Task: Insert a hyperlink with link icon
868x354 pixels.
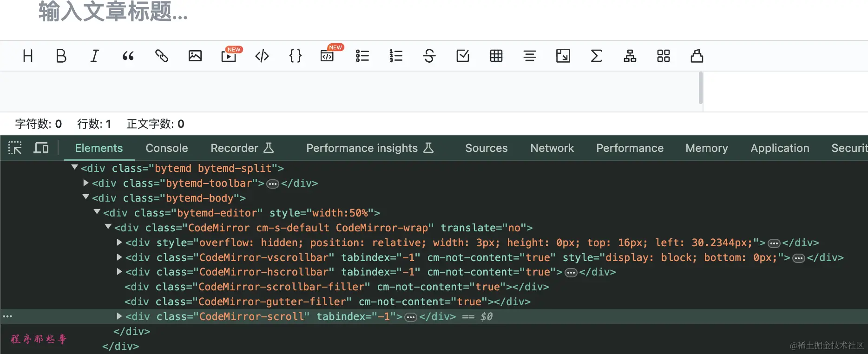Action: (x=162, y=56)
